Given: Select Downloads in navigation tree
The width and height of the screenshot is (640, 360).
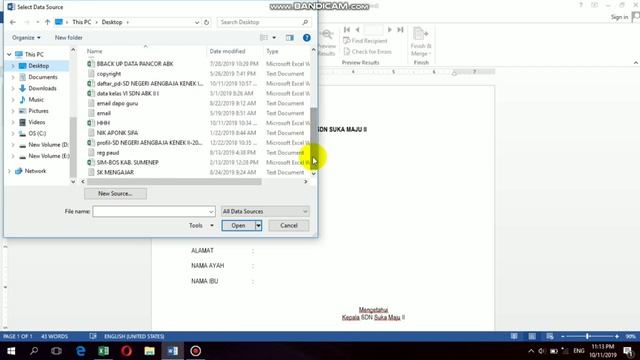Looking at the screenshot, I should click(42, 88).
